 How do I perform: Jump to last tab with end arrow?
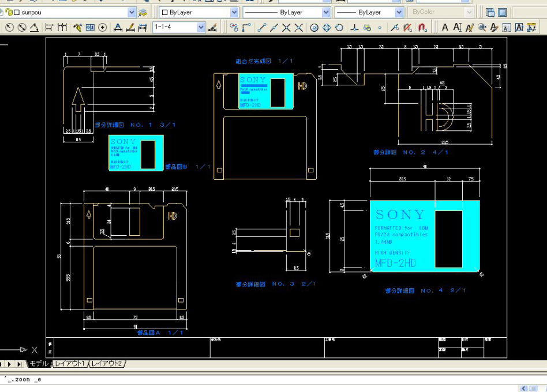click(x=19, y=364)
